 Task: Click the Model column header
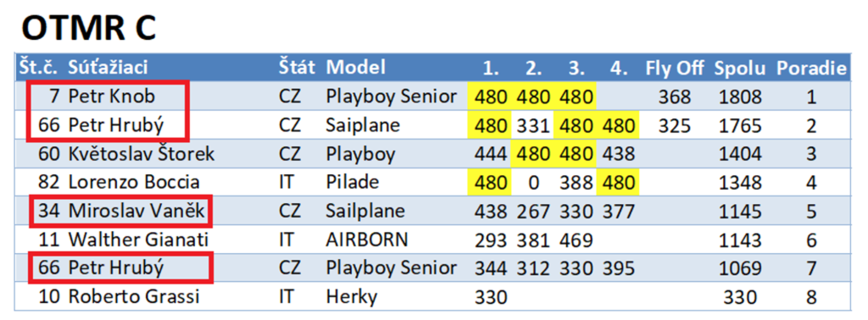[x=355, y=68]
